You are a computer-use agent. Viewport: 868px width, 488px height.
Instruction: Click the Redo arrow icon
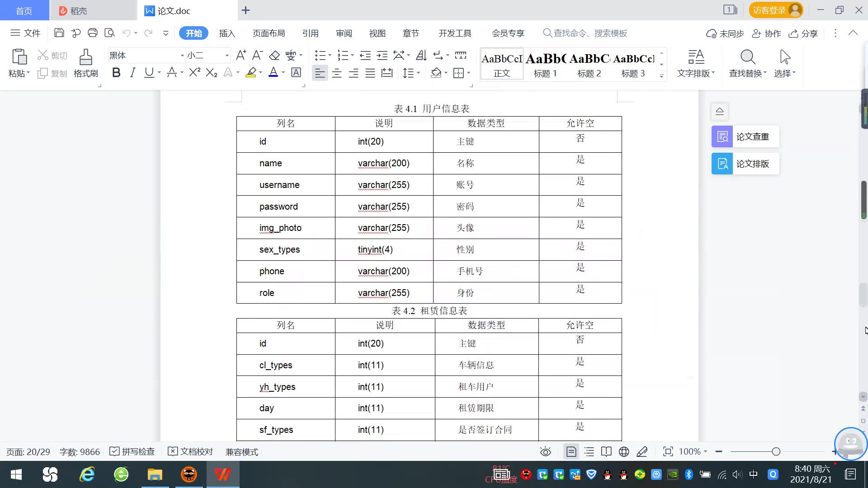[x=148, y=33]
